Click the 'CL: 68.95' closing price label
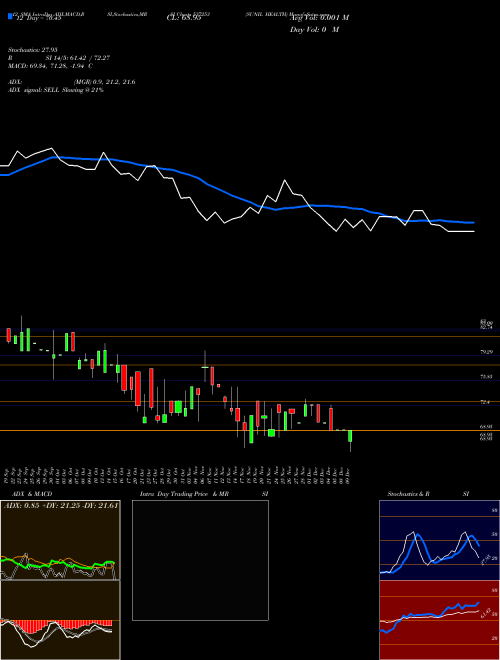 coord(186,18)
